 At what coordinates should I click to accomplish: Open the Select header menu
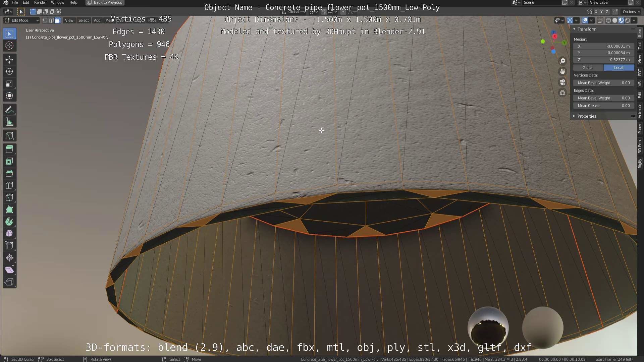click(x=84, y=20)
